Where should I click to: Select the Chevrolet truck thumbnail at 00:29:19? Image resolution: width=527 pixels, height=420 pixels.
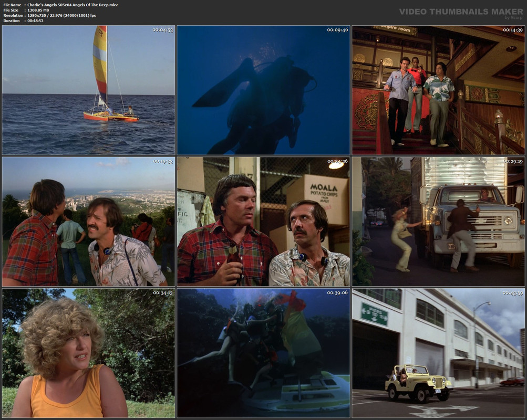(438, 222)
